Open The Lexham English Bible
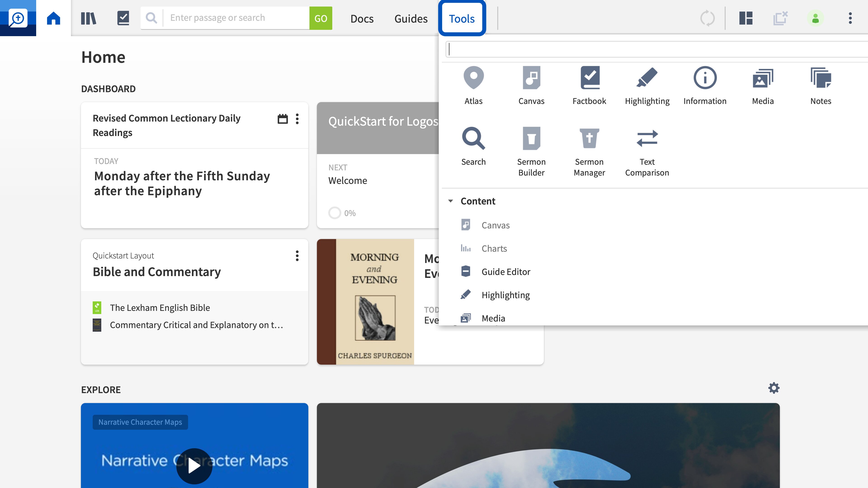 (160, 307)
